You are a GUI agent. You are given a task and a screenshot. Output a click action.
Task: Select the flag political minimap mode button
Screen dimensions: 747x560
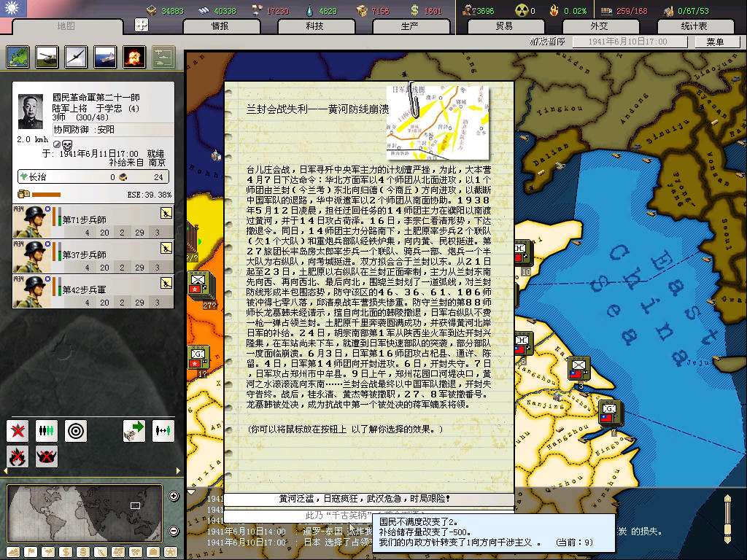(x=31, y=553)
